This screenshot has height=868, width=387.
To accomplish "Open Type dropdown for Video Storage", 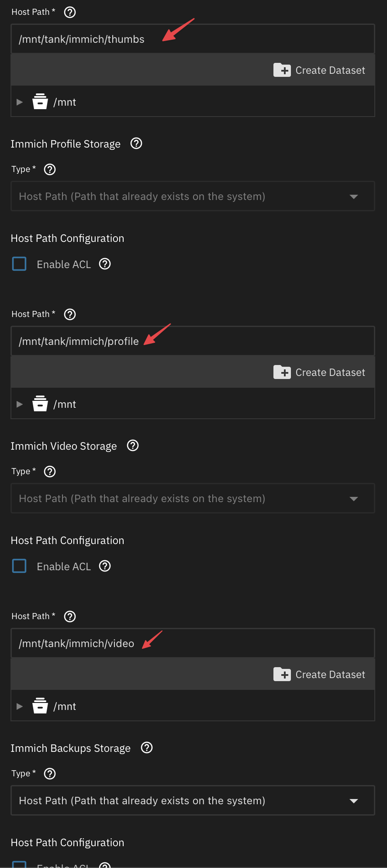I will tap(193, 499).
